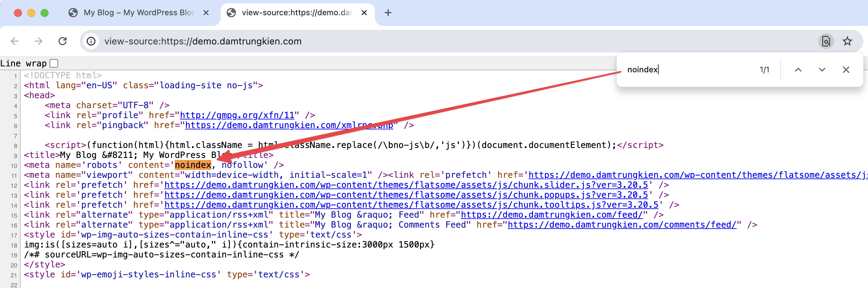Screen dimensions: 868x288
Task: Open the site information icon in address bar
Action: tap(91, 41)
